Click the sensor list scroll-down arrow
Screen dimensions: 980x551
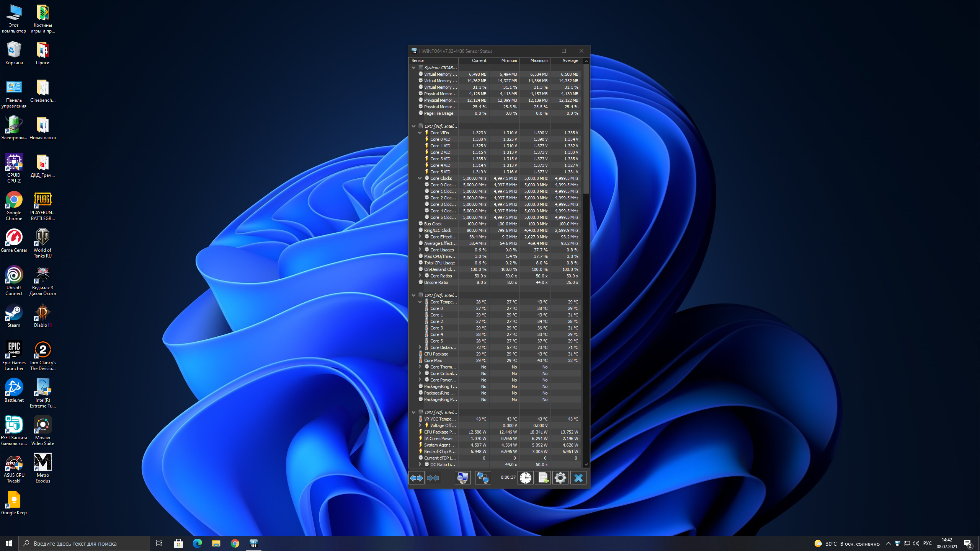[586, 465]
